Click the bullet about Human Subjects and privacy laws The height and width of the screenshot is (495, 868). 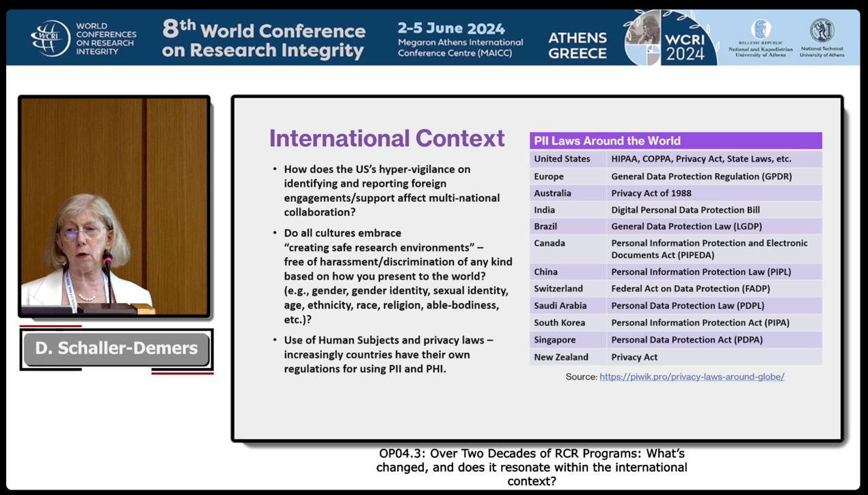(388, 354)
